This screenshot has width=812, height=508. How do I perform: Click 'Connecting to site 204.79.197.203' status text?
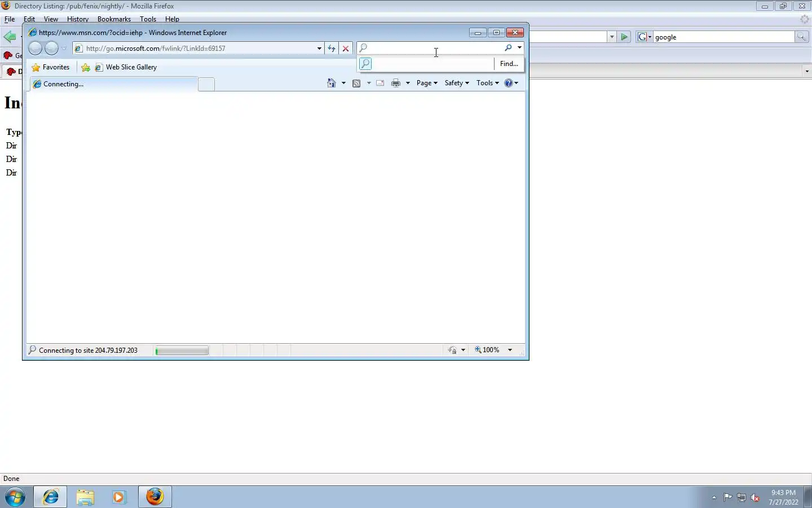(88, 351)
